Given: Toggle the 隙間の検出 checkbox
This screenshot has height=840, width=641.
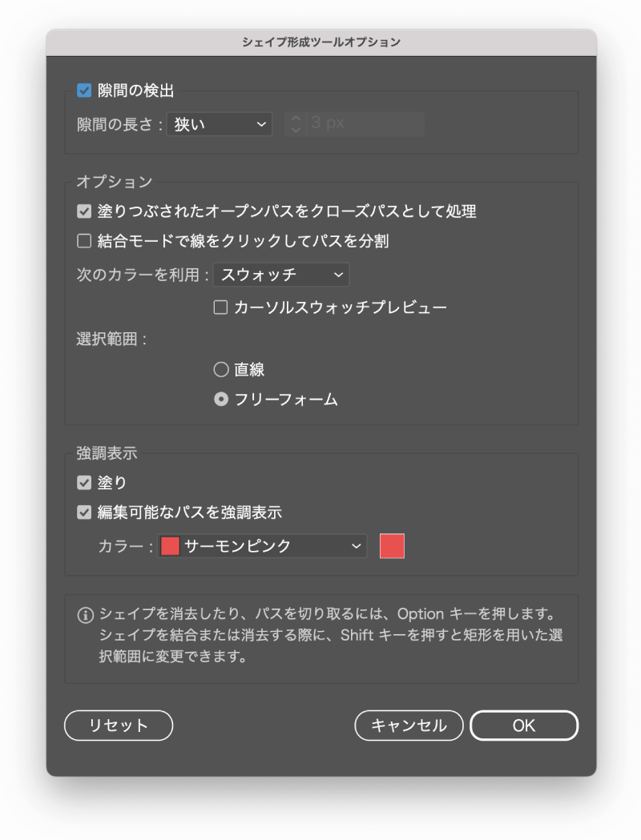Looking at the screenshot, I should [x=84, y=90].
